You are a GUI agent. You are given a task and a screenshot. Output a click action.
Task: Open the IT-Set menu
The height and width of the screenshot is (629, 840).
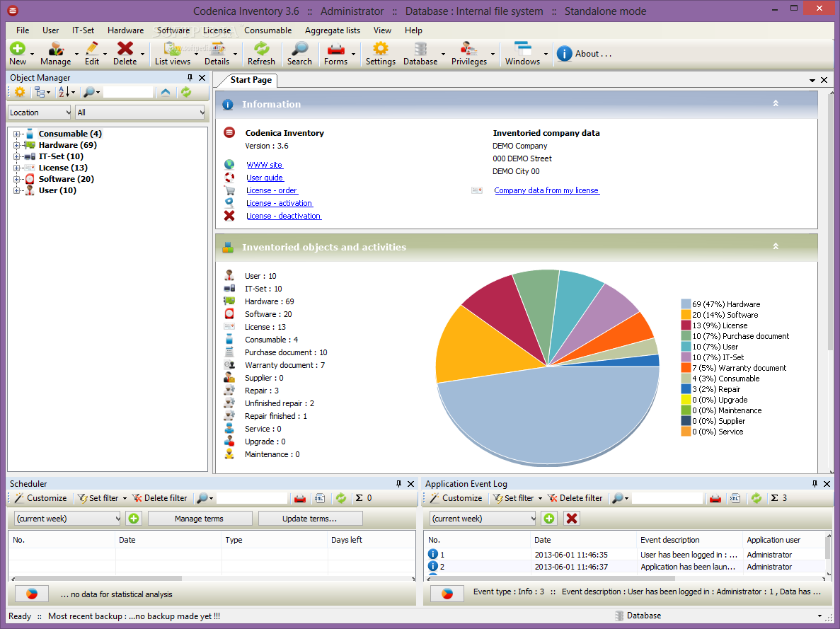[83, 30]
